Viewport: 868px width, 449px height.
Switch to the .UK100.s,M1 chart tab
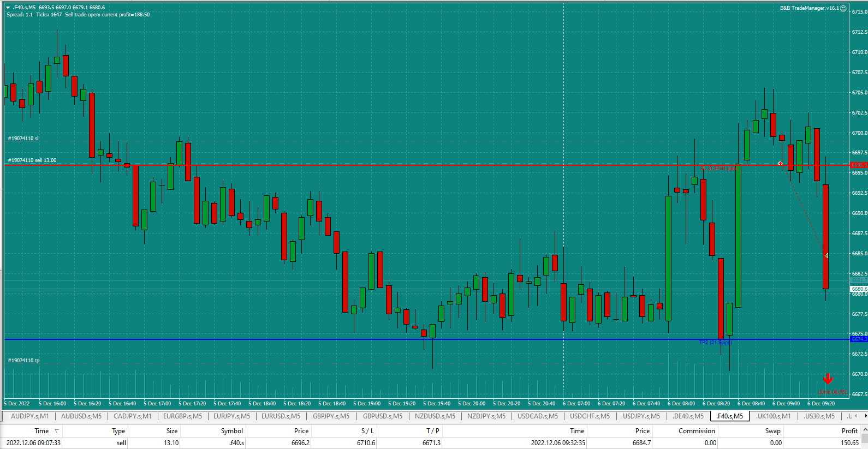click(x=773, y=416)
